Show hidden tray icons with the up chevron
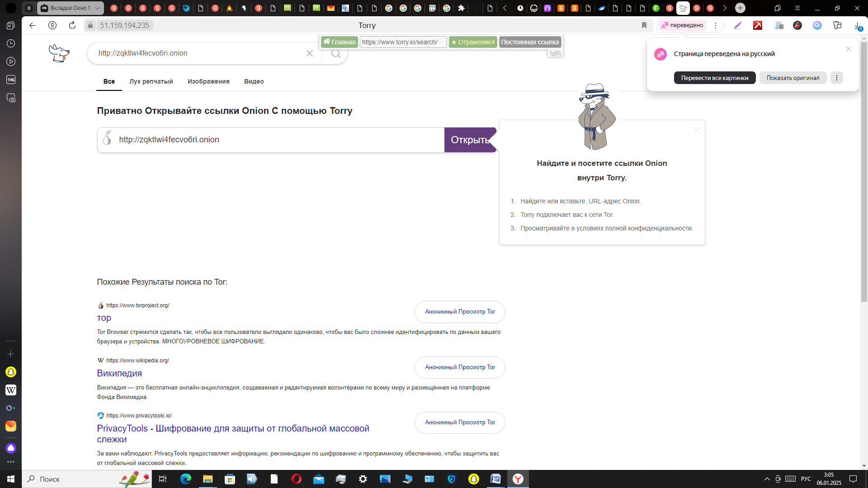Screen dimensions: 868x488 click(x=767, y=479)
